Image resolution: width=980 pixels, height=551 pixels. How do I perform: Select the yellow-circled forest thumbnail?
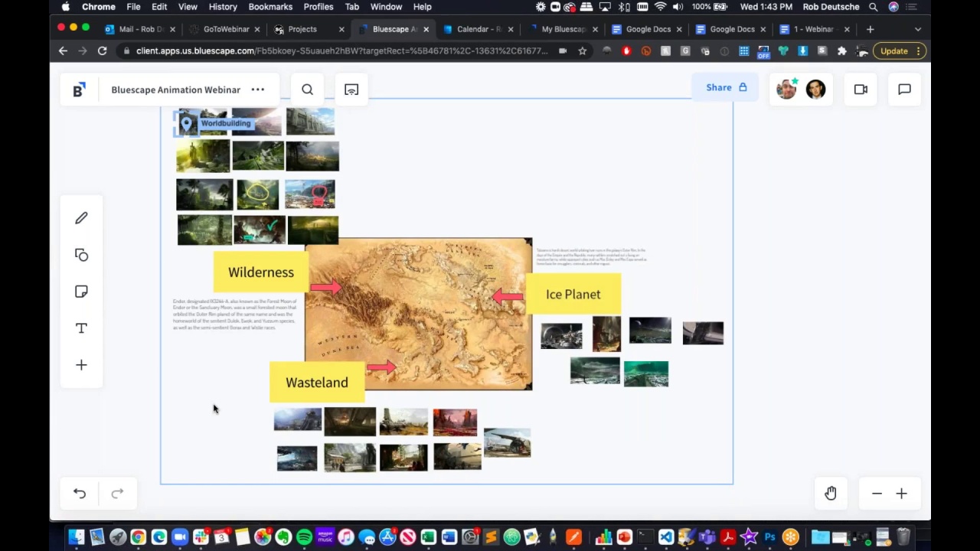click(258, 194)
